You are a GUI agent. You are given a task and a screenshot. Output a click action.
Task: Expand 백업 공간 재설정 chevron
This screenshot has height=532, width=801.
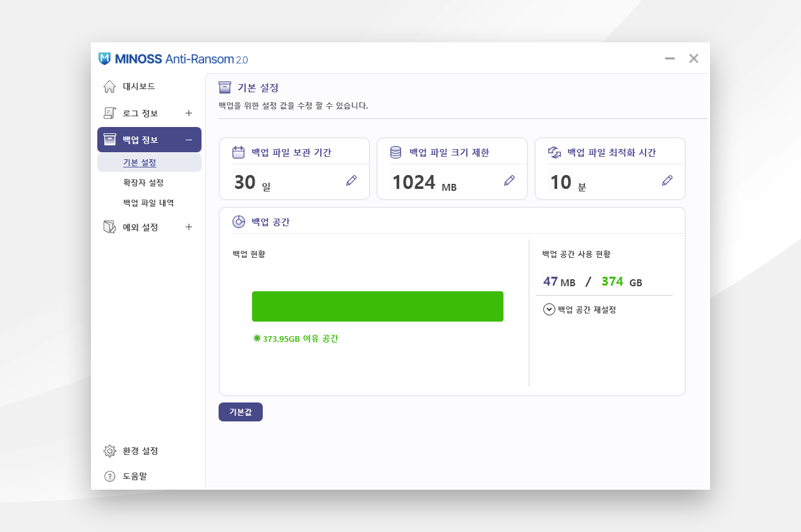click(x=549, y=310)
